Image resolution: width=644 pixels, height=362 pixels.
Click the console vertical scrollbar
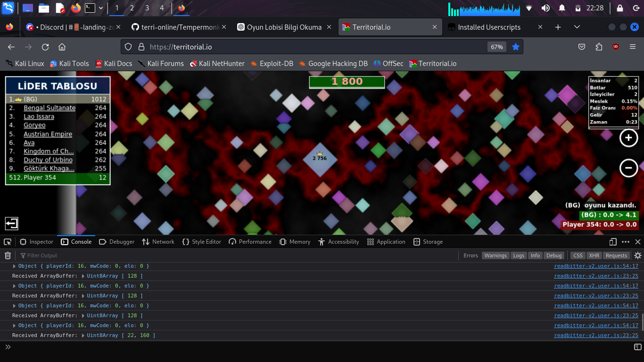pos(642,322)
